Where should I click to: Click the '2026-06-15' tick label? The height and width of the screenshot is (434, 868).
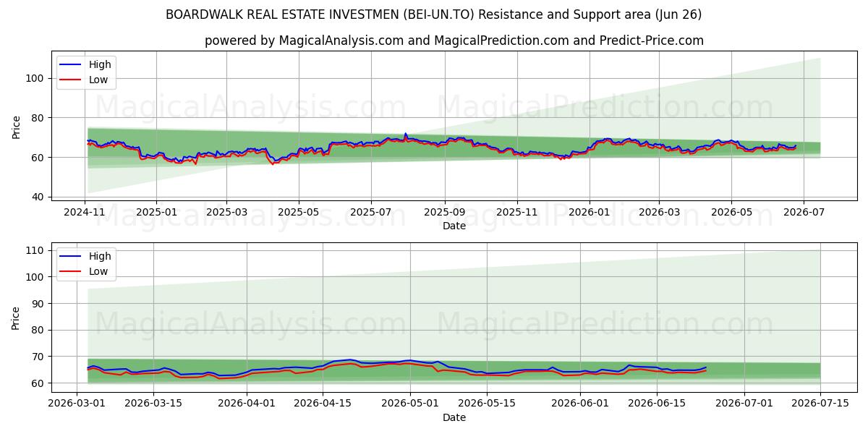657,403
